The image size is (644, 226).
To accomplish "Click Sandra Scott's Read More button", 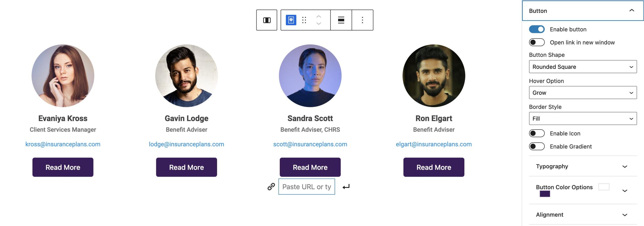I will click(x=310, y=167).
